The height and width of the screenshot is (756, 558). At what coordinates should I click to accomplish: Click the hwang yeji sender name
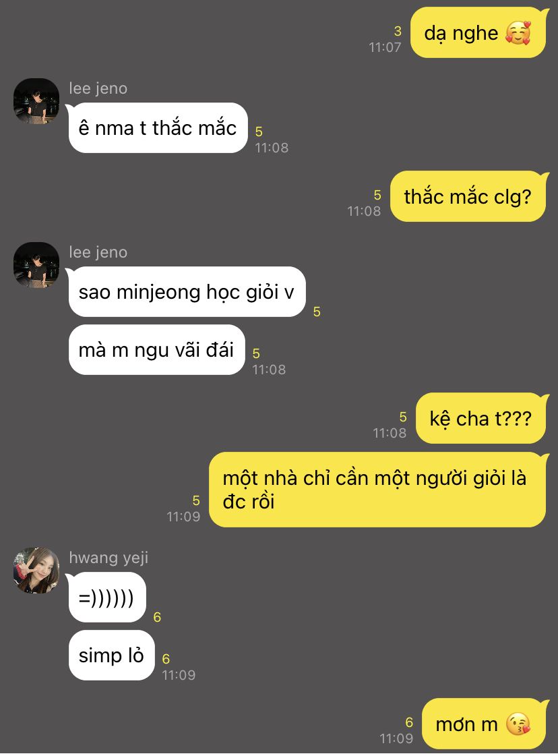click(108, 558)
